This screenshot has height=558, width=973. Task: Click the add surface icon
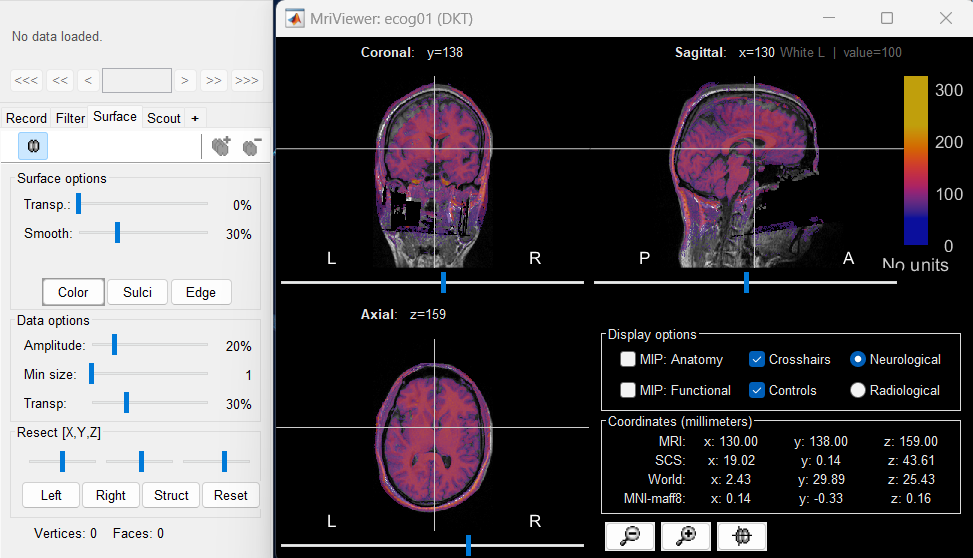pos(221,146)
